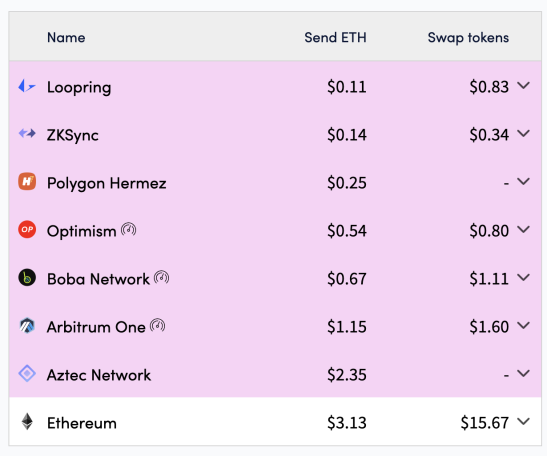Click the Boba Network black icon
The image size is (547, 456).
tap(27, 278)
